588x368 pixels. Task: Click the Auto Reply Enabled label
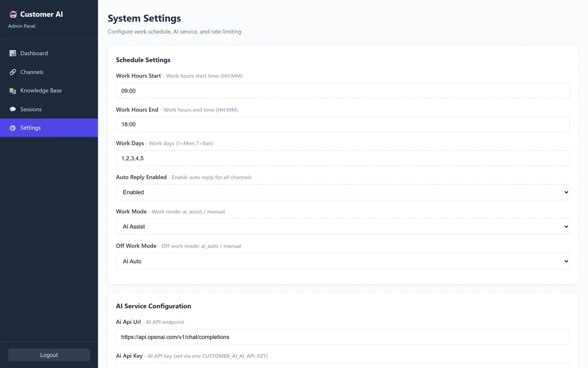(x=141, y=177)
